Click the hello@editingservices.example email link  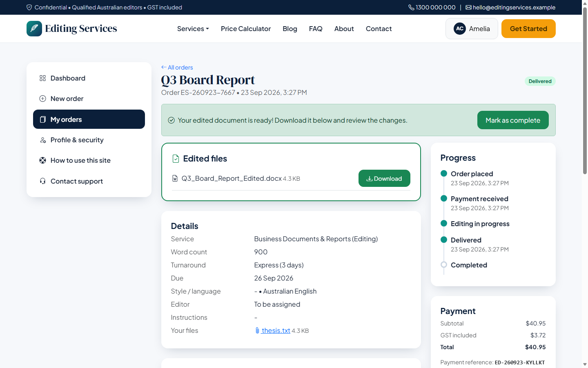[514, 7]
